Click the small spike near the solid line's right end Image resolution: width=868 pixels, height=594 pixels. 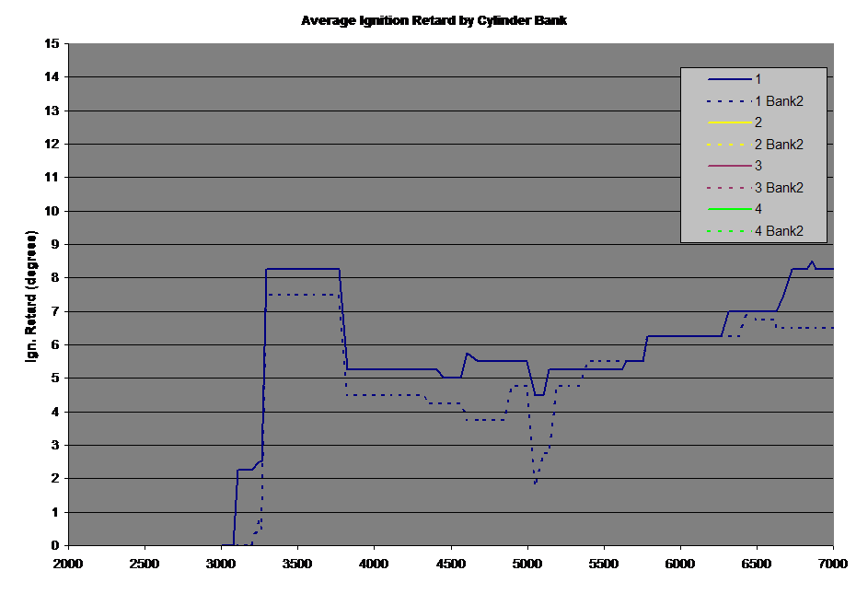pos(811,262)
